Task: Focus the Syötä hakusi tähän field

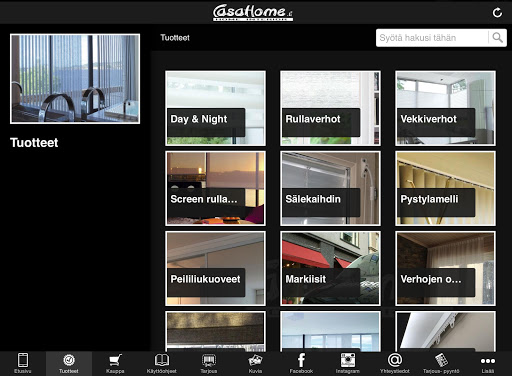Action: pyautogui.click(x=432, y=38)
